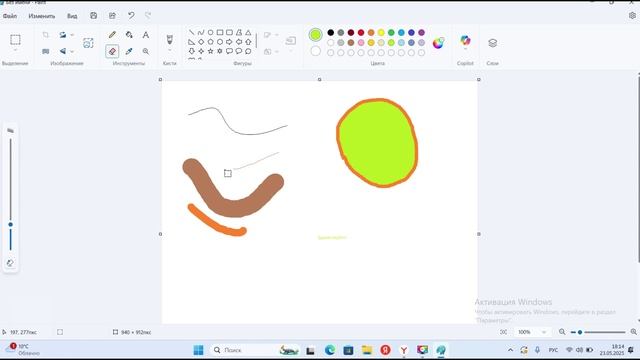Open Microsoft Edge from taskbar
The image size is (640, 360).
(x=330, y=350)
